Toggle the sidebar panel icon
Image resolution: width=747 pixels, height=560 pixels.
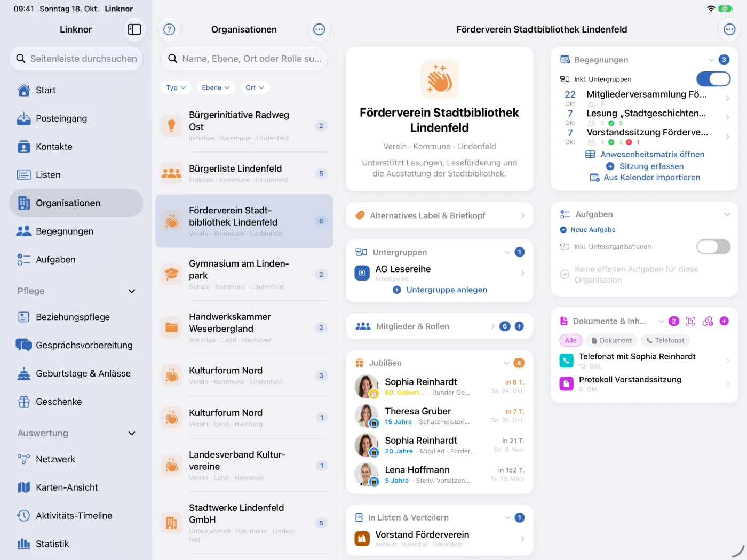click(x=134, y=29)
